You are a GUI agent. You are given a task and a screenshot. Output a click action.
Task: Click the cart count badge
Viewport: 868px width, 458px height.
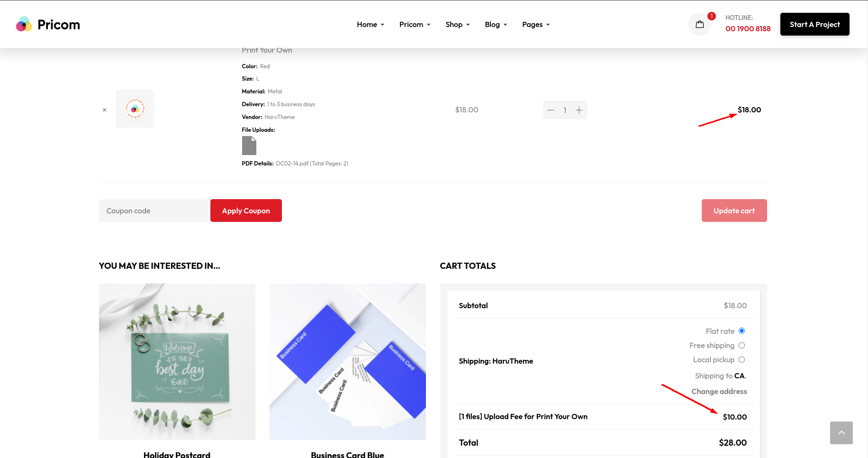coord(712,16)
